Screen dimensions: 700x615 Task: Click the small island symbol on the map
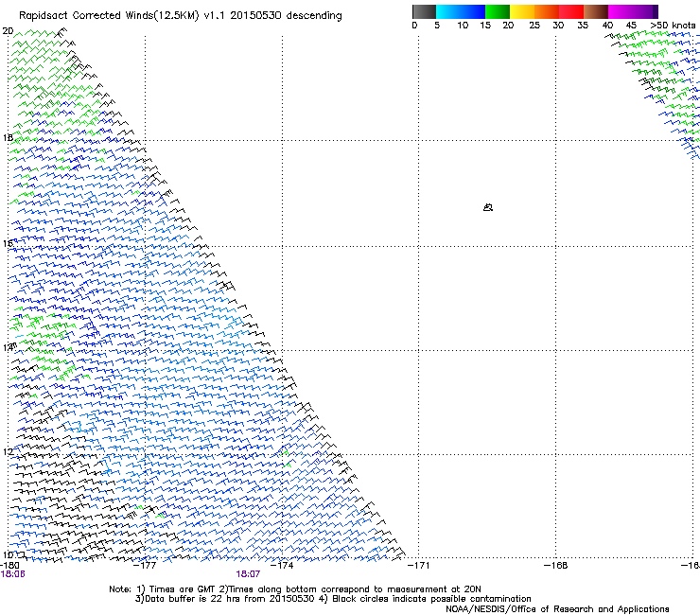tap(488, 207)
